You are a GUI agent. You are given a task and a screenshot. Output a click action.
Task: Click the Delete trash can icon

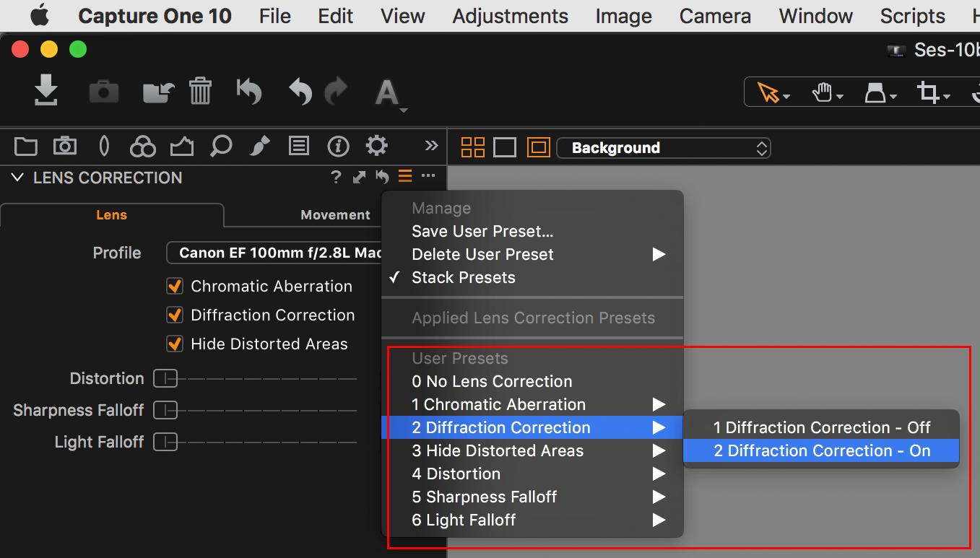200,92
